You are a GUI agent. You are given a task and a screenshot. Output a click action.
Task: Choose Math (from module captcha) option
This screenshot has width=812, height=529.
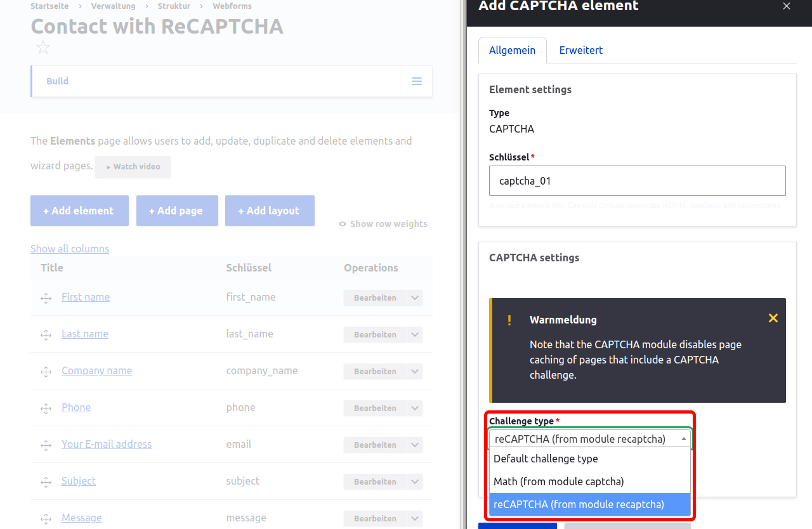coord(590,481)
